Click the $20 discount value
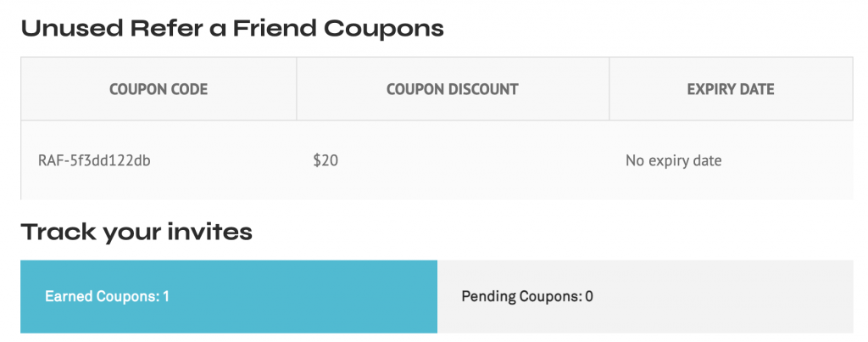The image size is (868, 342). [x=325, y=160]
